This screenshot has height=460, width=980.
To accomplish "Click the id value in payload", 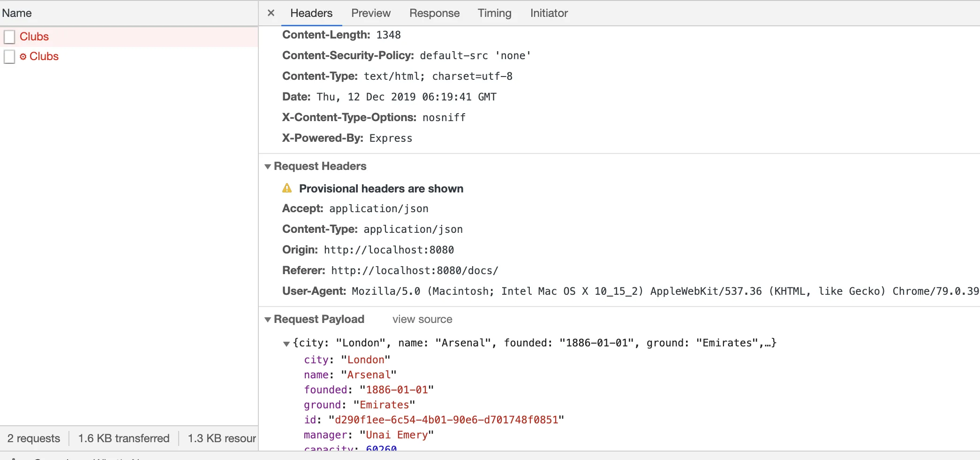I will click(x=446, y=420).
